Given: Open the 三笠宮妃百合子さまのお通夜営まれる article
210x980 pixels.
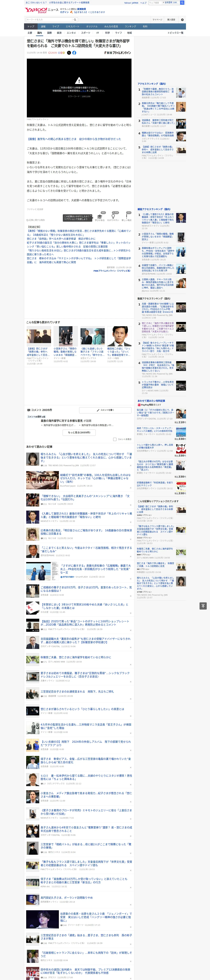Looking at the screenshot, I should point(77,692).
